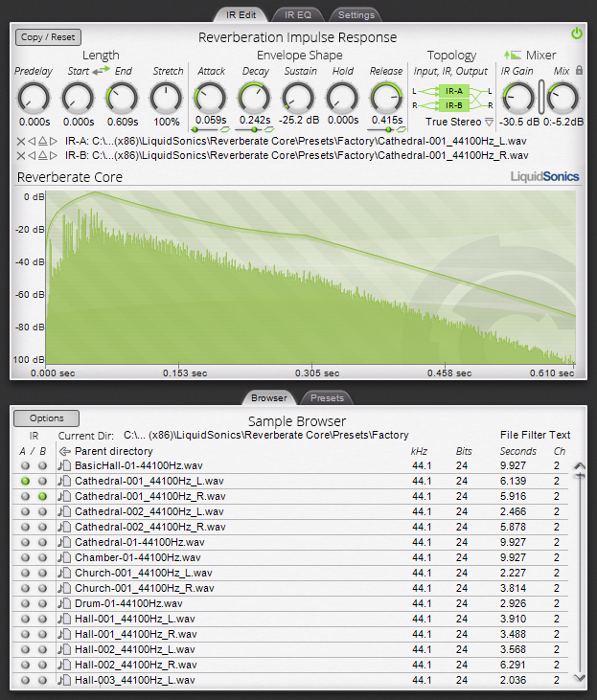Assign BasicHall-01-44100Hz.wav to IR A

(x=26, y=466)
